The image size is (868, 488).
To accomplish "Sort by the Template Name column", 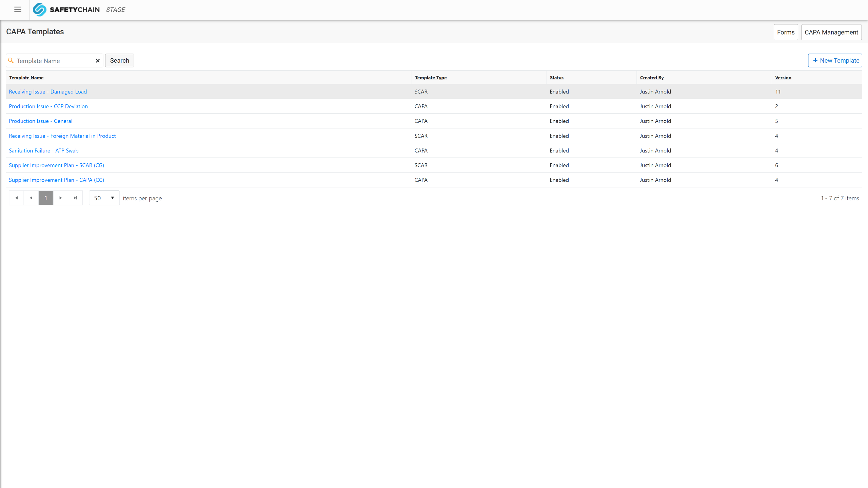I will [x=26, y=78].
